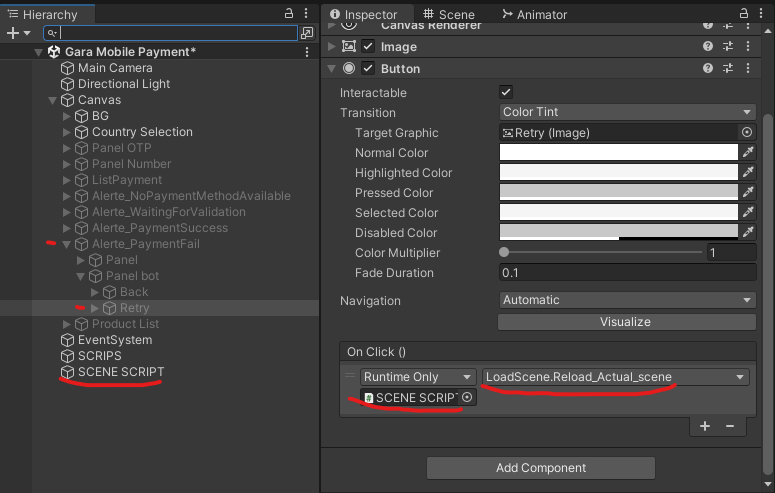Click the Add Component button
775x493 pixels.
click(x=541, y=468)
